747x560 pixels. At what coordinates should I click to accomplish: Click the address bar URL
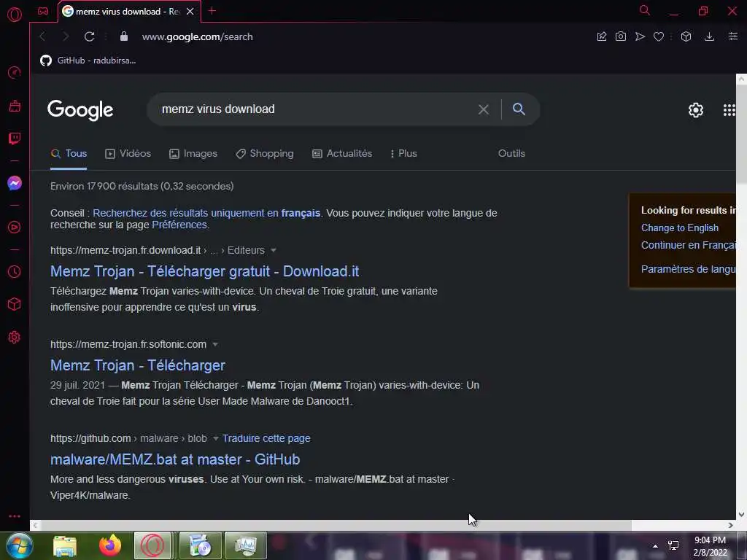pyautogui.click(x=197, y=36)
